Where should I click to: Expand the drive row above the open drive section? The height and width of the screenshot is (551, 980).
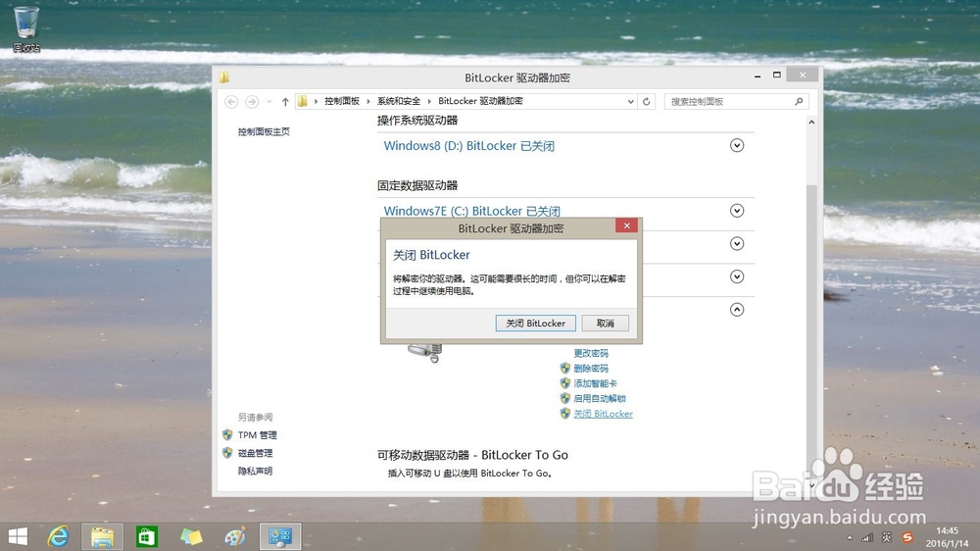737,276
